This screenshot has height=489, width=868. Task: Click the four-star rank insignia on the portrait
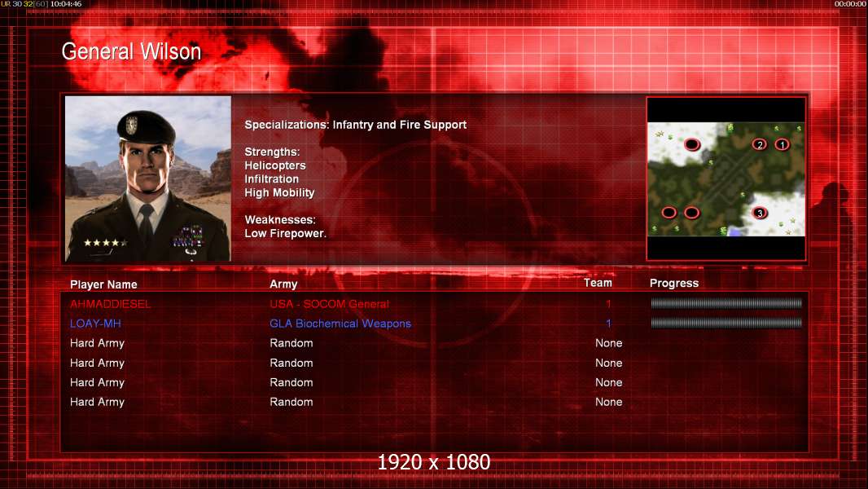(105, 243)
